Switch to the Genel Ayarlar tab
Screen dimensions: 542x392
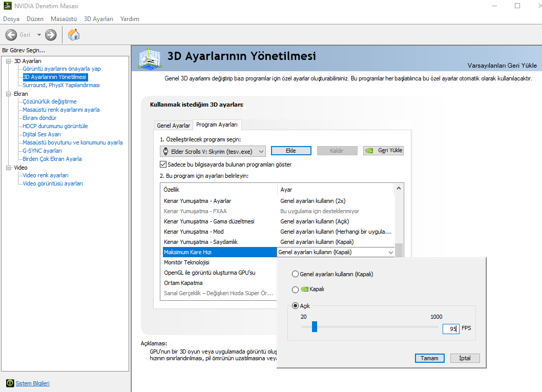[174, 126]
